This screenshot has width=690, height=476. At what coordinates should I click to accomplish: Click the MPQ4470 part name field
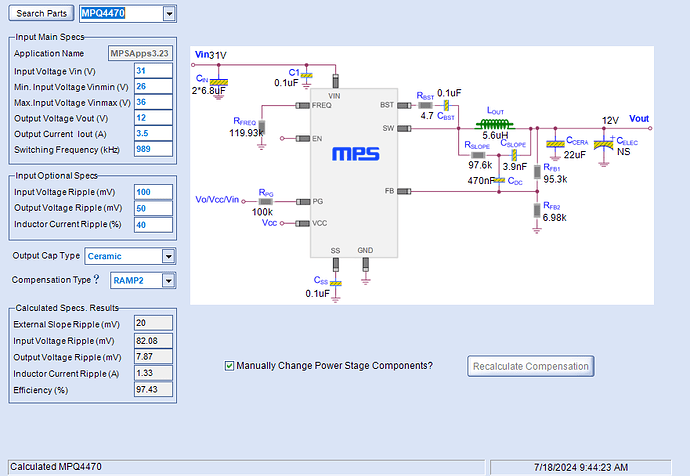point(122,14)
